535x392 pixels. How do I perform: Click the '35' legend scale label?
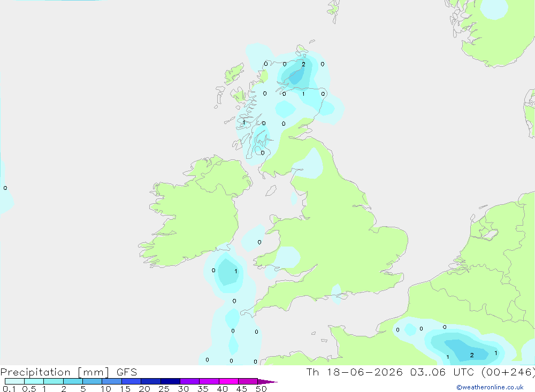click(x=203, y=389)
